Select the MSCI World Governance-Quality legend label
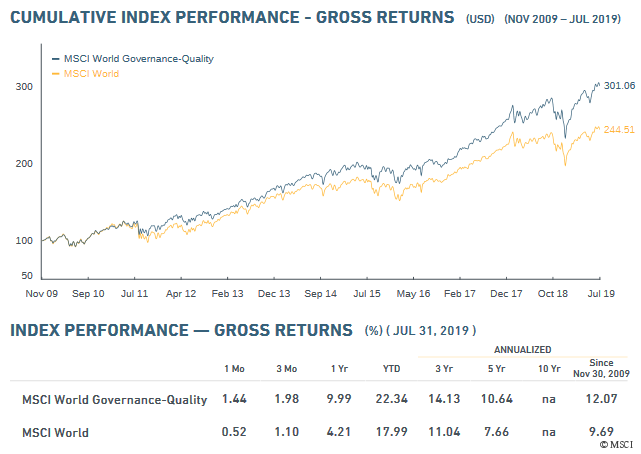Viewport: 641px width, 454px height. coord(138,59)
